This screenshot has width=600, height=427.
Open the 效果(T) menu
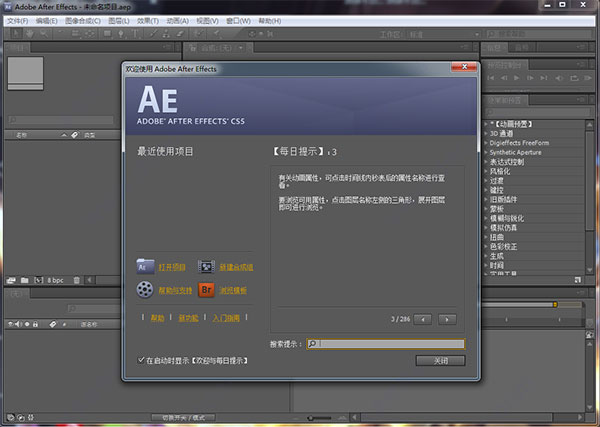tap(148, 21)
